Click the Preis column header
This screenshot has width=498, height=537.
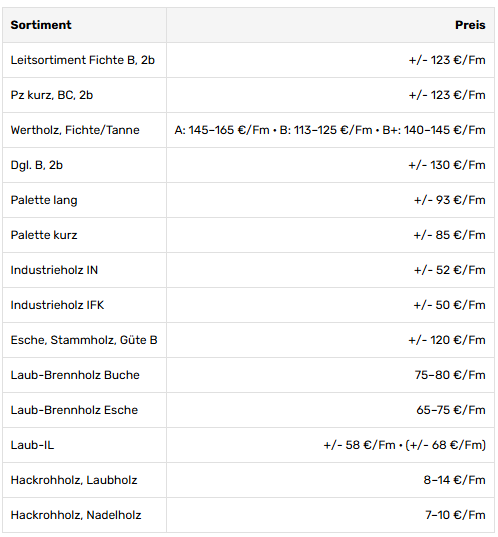[x=330, y=25]
